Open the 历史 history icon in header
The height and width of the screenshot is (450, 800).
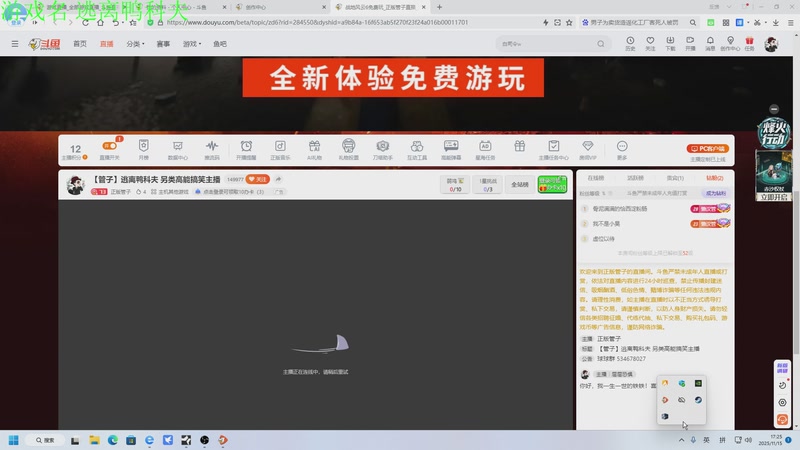[630, 43]
